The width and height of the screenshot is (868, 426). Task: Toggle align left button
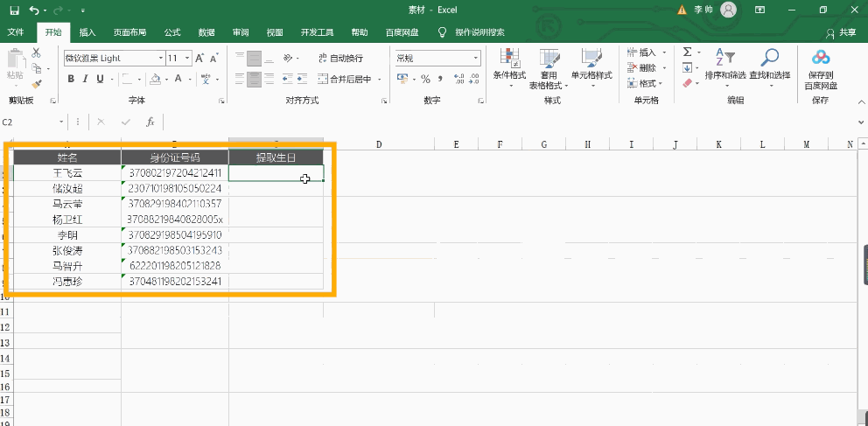pos(239,79)
